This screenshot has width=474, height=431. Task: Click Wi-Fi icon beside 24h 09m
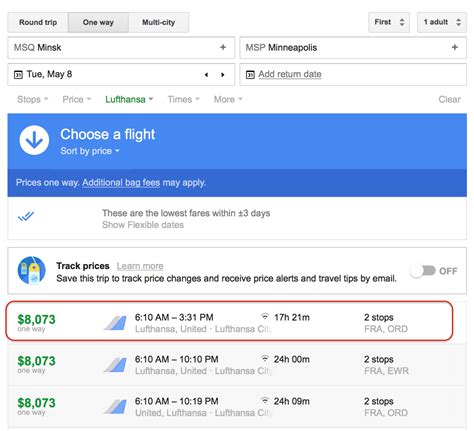(265, 400)
